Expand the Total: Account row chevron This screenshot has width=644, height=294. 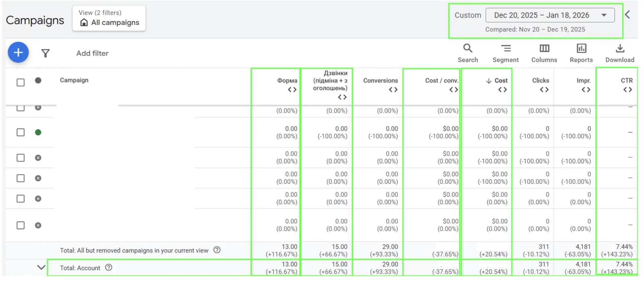click(41, 267)
